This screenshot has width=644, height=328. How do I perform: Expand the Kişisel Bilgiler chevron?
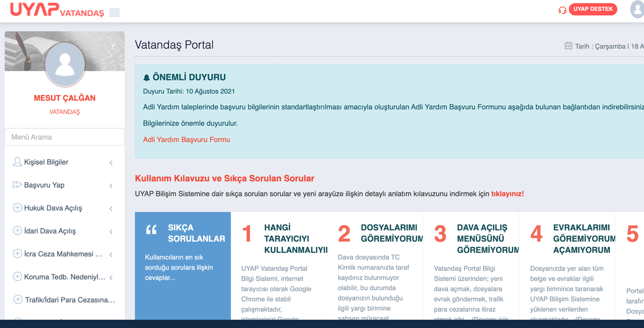tap(111, 163)
